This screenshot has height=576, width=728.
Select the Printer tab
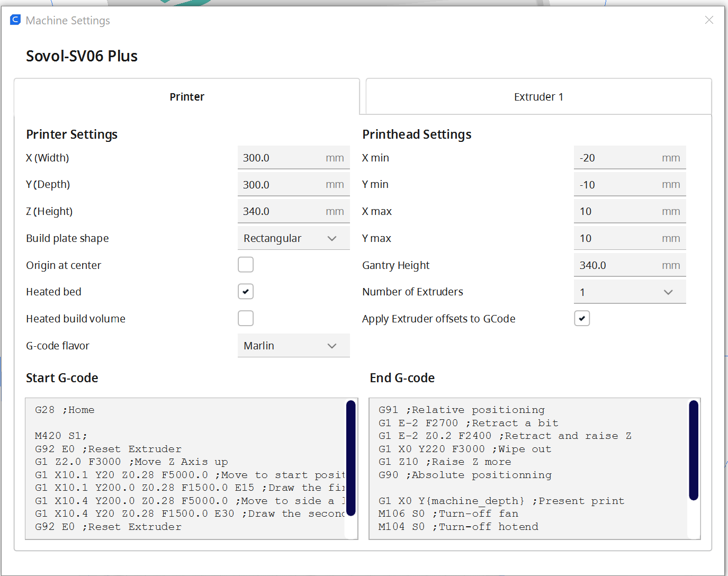[187, 97]
